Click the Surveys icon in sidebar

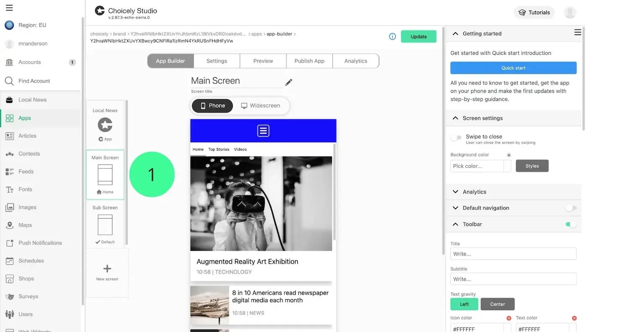click(9, 297)
